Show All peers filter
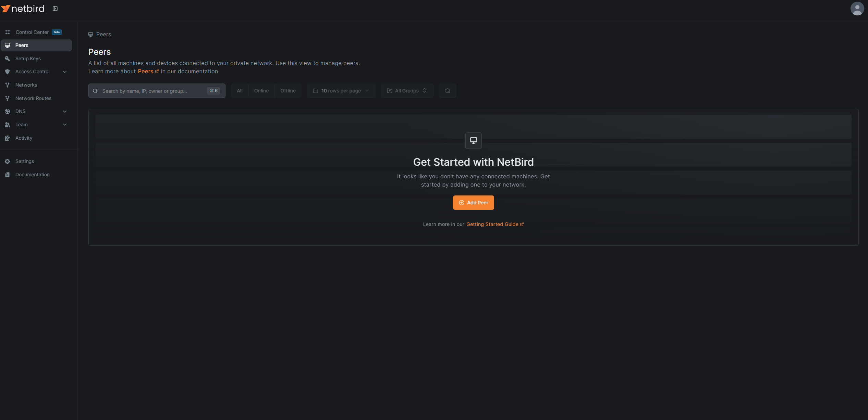Image resolution: width=868 pixels, height=420 pixels. 240,91
